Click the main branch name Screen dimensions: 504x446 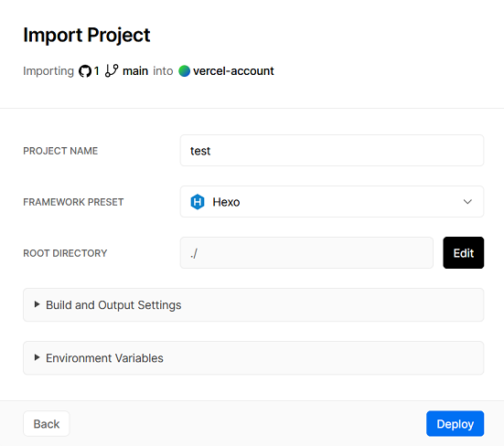pos(135,71)
